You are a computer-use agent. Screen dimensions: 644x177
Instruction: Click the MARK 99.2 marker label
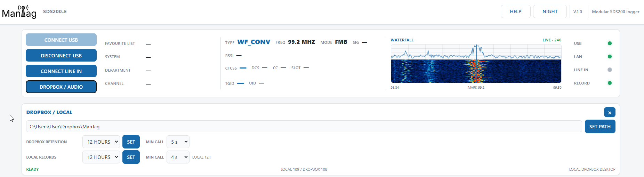click(x=476, y=88)
